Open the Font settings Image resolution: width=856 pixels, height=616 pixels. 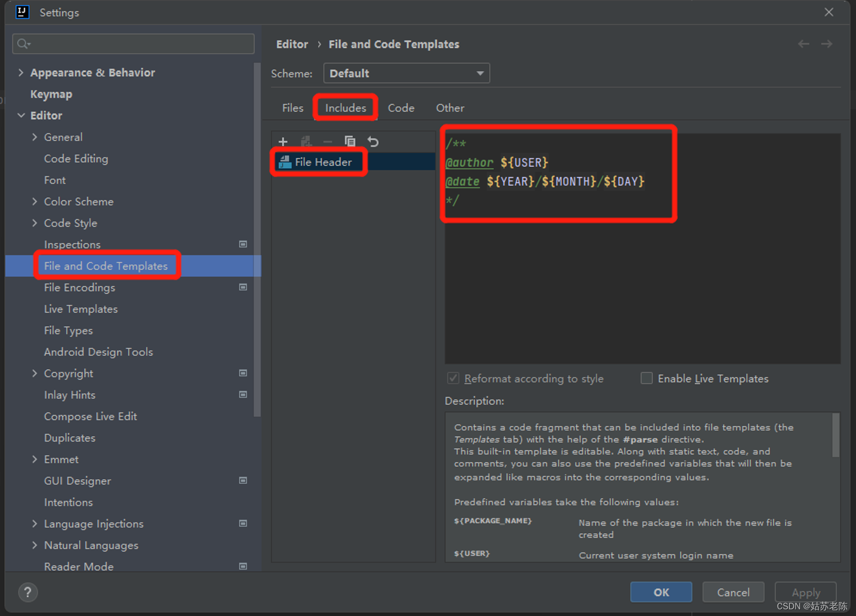[55, 180]
